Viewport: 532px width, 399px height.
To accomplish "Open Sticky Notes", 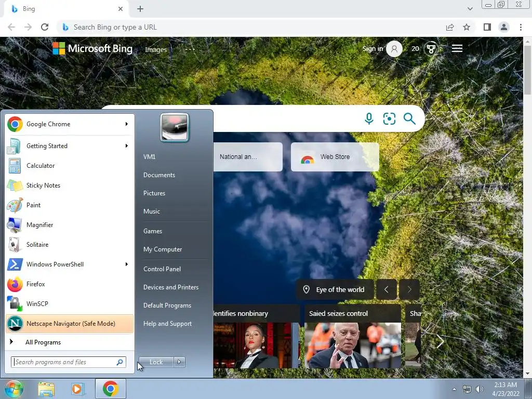I will [70, 185].
